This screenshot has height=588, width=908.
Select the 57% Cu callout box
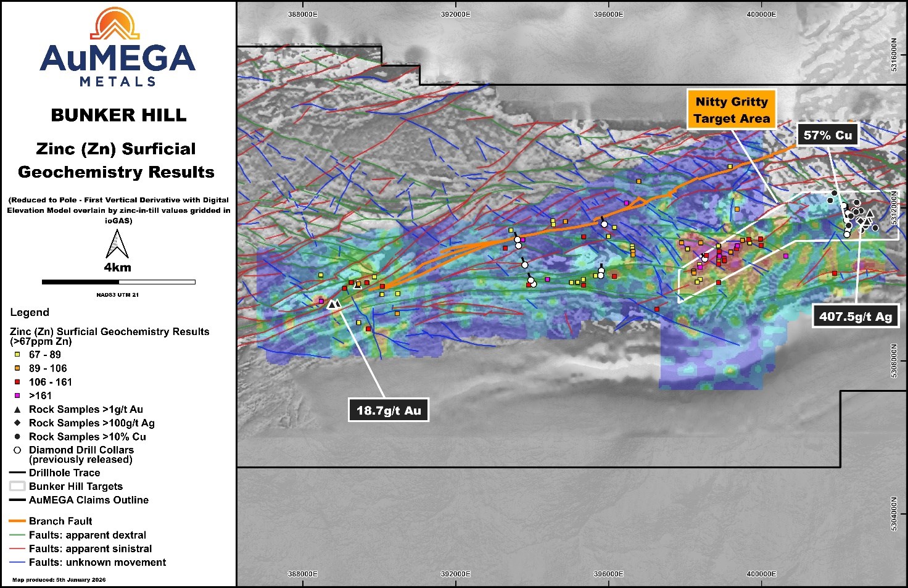[827, 135]
